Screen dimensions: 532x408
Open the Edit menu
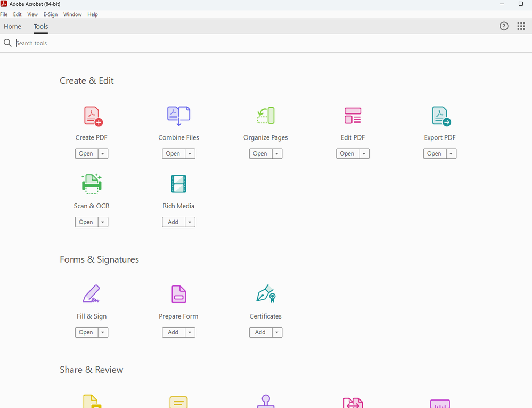click(x=17, y=14)
